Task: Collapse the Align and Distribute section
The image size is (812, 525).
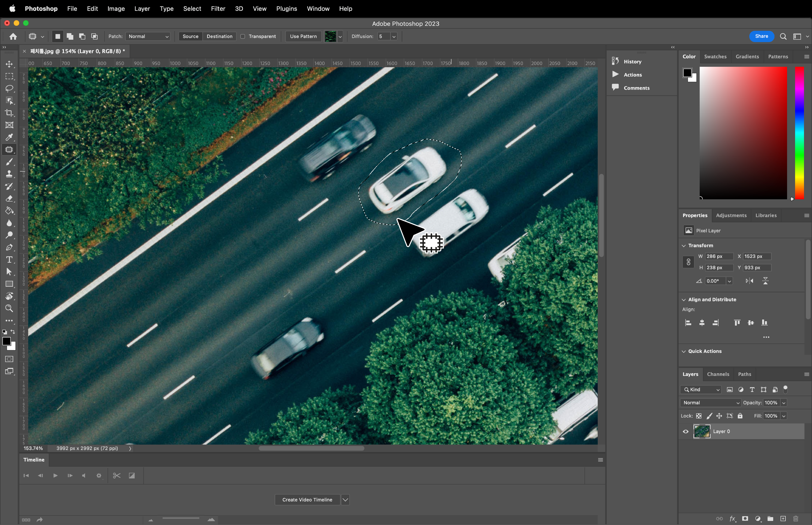Action: 684,300
